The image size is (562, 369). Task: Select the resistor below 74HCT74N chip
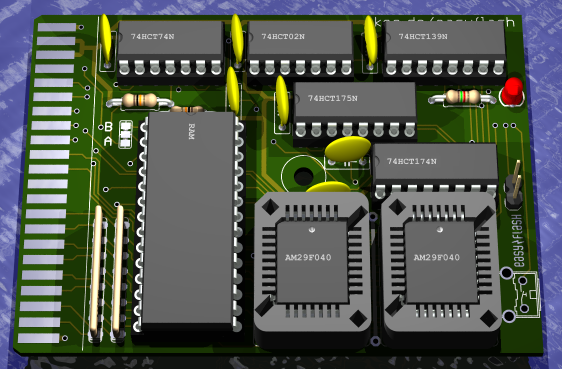point(139,101)
